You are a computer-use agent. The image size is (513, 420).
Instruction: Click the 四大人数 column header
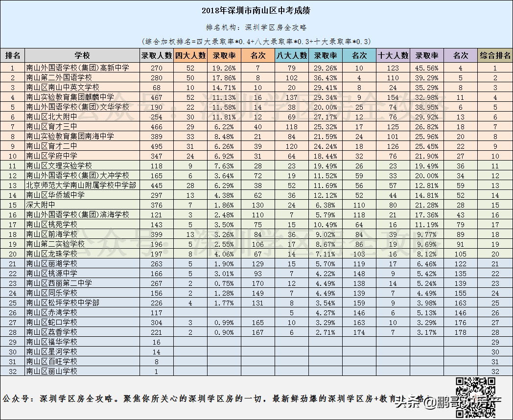190,55
